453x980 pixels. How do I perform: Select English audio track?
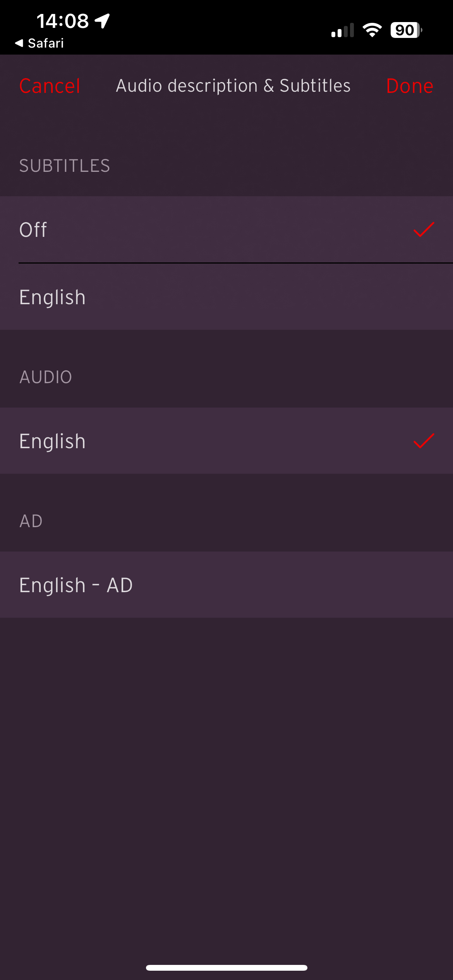pyautogui.click(x=226, y=441)
